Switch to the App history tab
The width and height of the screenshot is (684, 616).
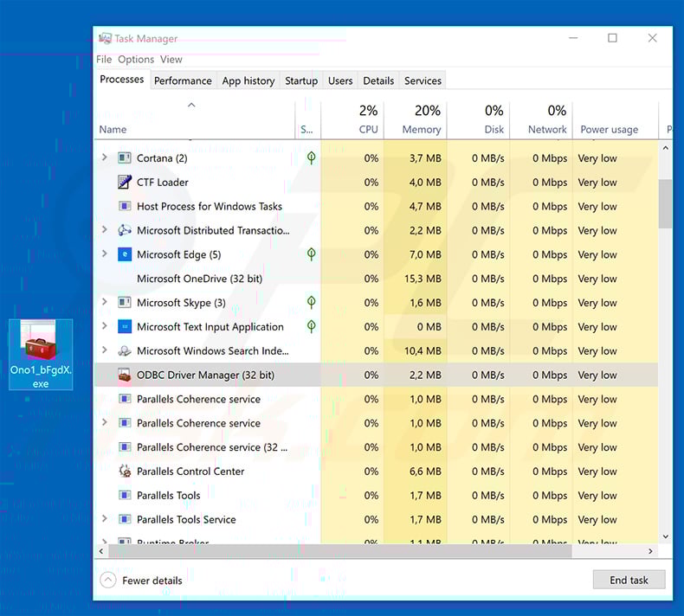click(248, 80)
